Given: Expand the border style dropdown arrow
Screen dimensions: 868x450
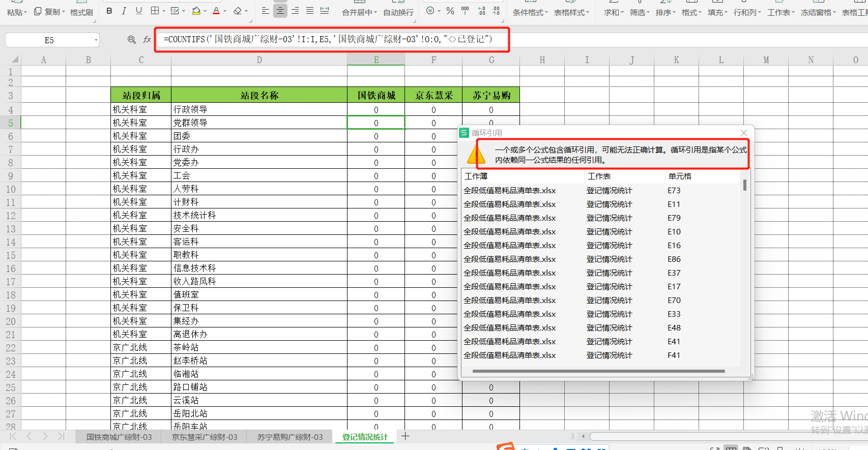Looking at the screenshot, I should pos(164,11).
